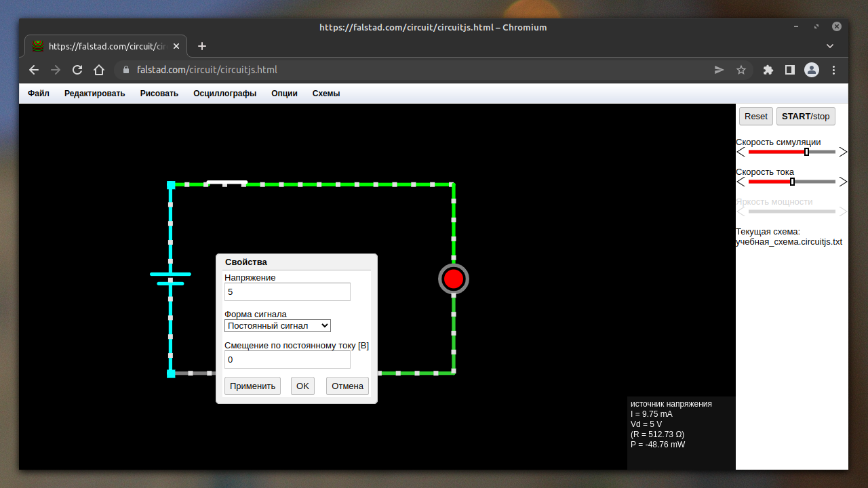Open the Схемы menu

326,94
